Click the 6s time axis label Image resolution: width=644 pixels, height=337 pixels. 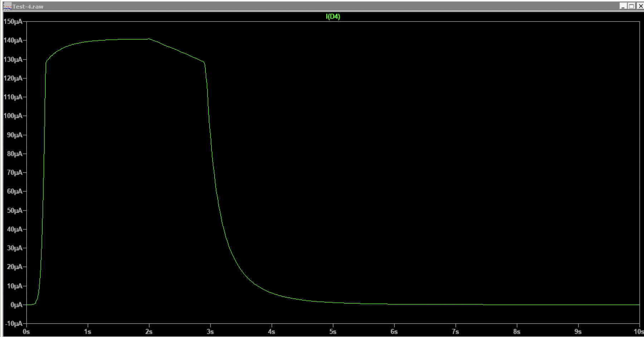pos(394,332)
